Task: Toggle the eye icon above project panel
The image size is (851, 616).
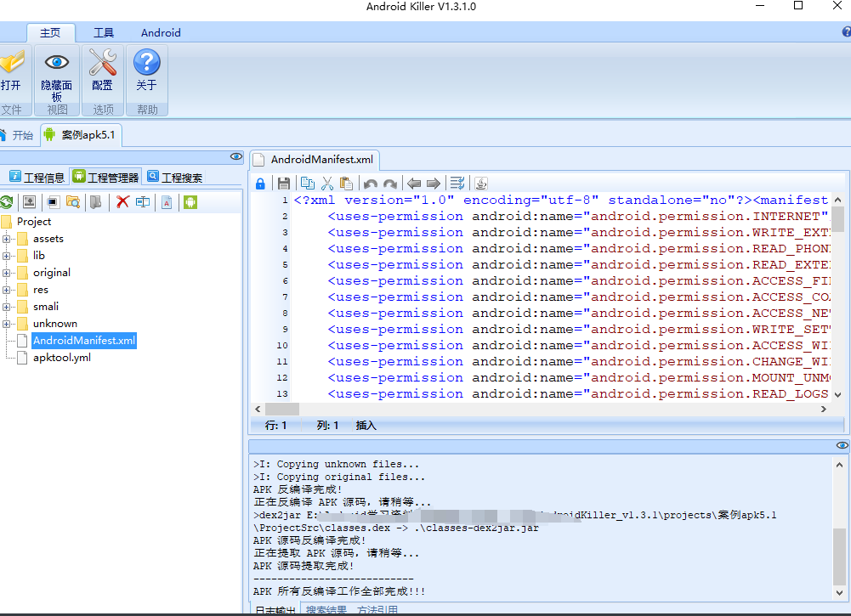Action: pyautogui.click(x=236, y=156)
